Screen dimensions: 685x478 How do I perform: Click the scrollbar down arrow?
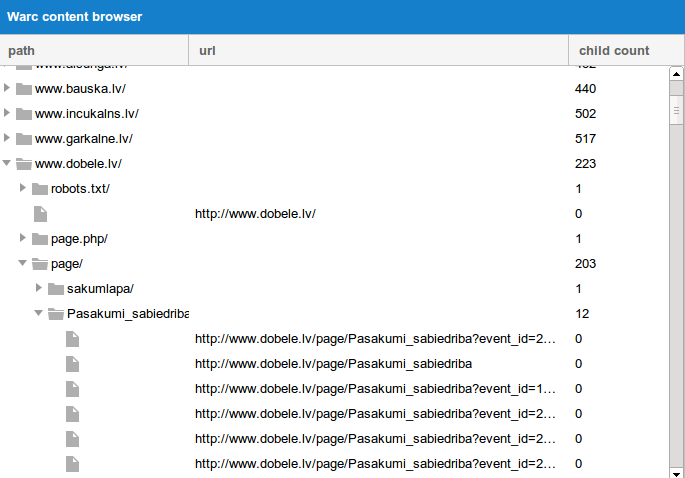pos(676,474)
